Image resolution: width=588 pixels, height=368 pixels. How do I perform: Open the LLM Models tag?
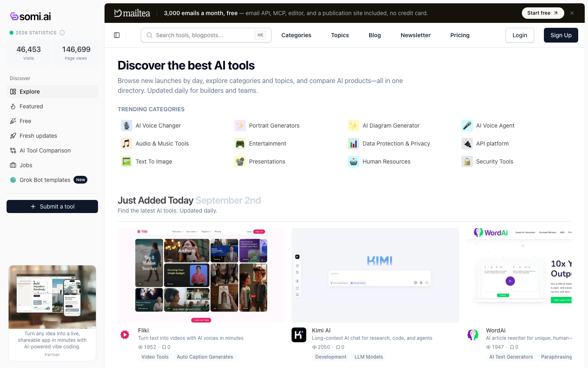(369, 357)
